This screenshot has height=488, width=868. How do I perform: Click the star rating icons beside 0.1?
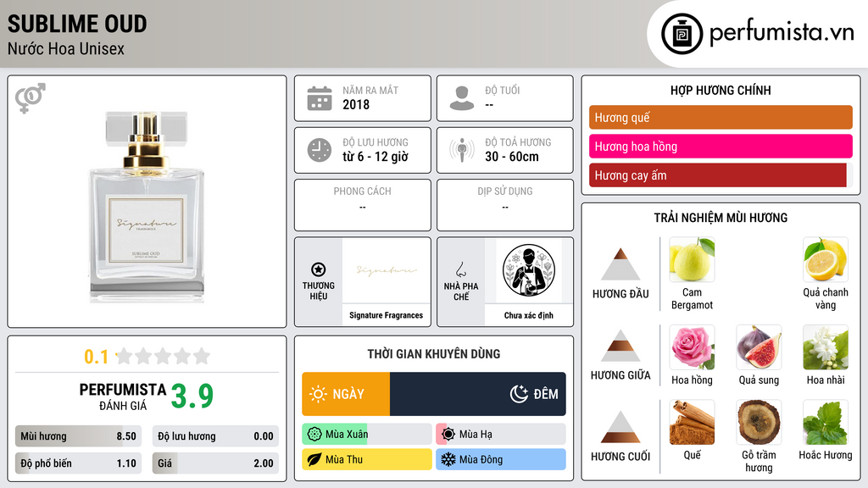pyautogui.click(x=164, y=356)
